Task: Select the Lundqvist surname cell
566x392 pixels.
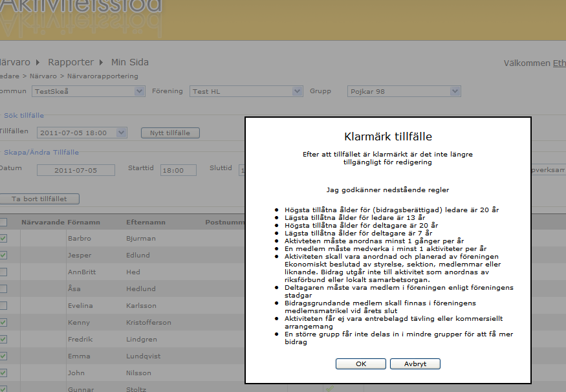Action: (x=144, y=356)
